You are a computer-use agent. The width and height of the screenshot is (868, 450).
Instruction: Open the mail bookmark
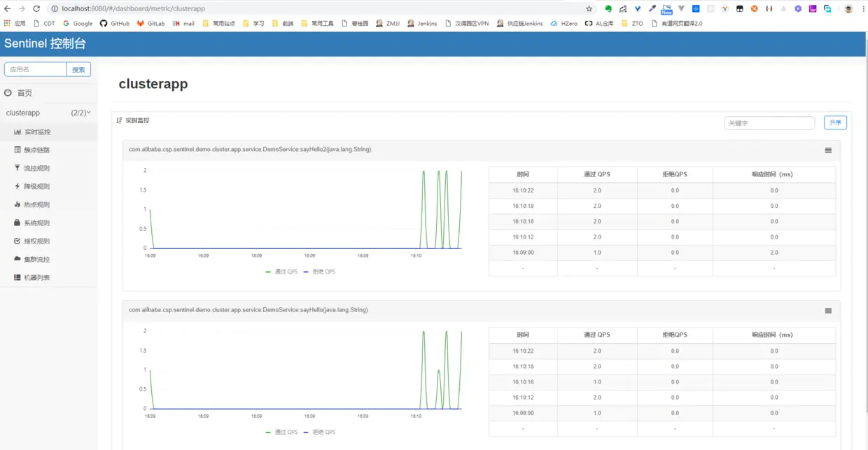tap(183, 23)
